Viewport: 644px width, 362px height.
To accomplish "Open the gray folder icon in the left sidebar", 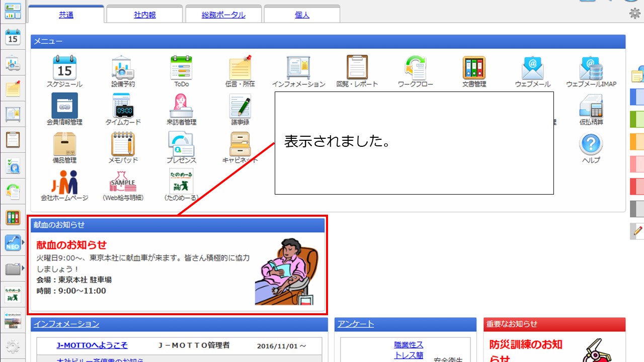I will click(x=13, y=269).
